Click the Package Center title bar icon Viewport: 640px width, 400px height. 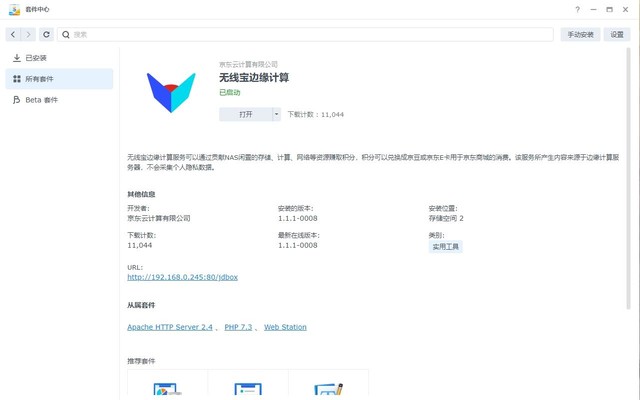tap(14, 9)
